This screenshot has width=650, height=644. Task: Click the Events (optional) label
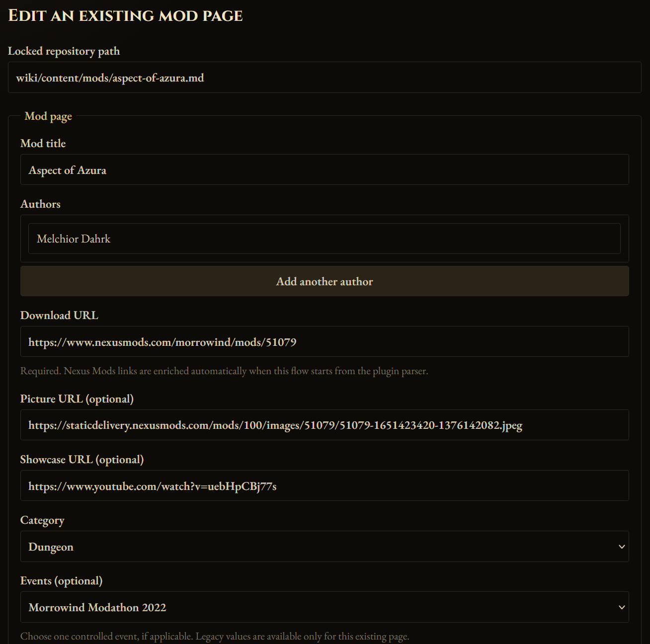pos(62,581)
